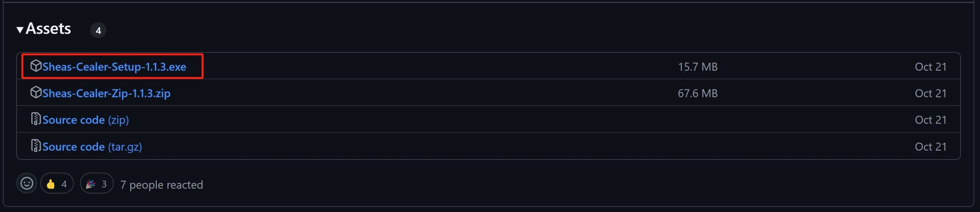Click the file icon beside Source code (zip)
The image size is (980, 212).
(x=36, y=119)
